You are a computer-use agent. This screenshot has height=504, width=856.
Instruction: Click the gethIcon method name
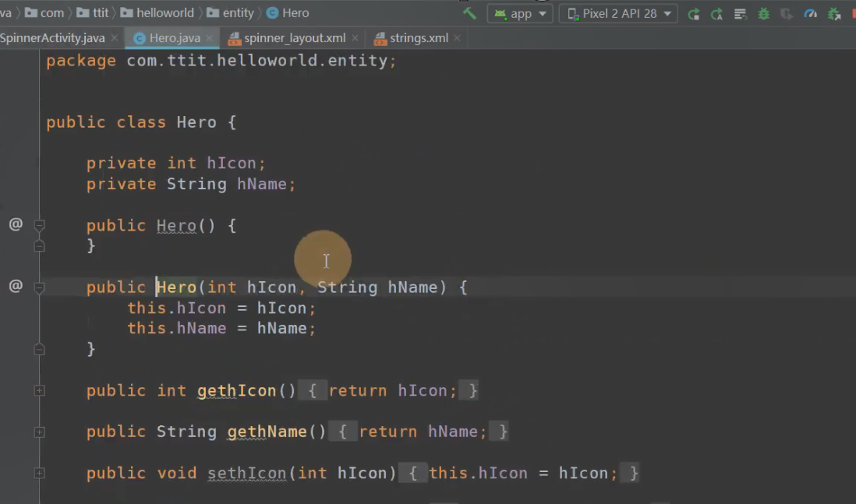[236, 390]
